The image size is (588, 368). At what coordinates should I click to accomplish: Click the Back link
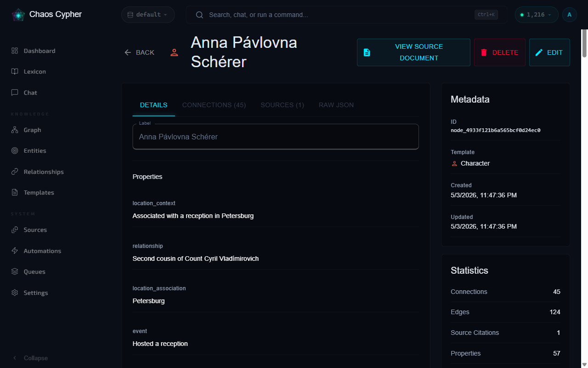[139, 52]
